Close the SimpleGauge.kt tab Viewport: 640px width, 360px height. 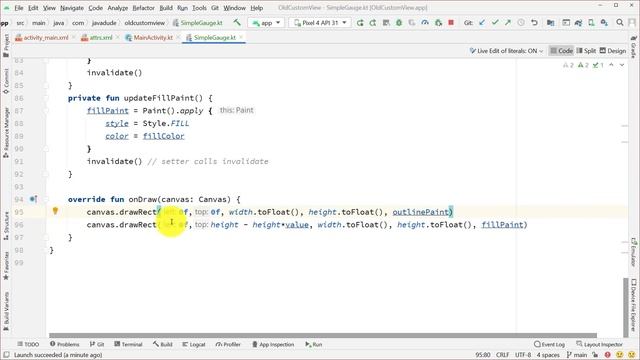241,37
